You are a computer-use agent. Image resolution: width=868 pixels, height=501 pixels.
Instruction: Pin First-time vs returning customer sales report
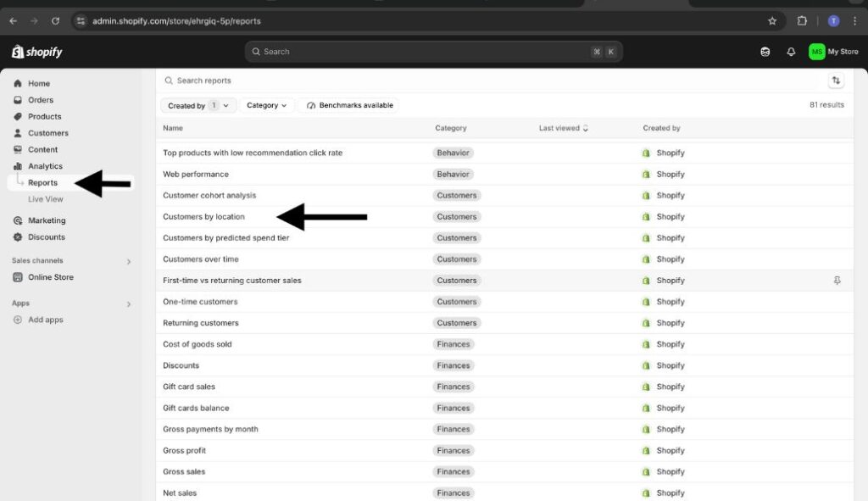[837, 281]
